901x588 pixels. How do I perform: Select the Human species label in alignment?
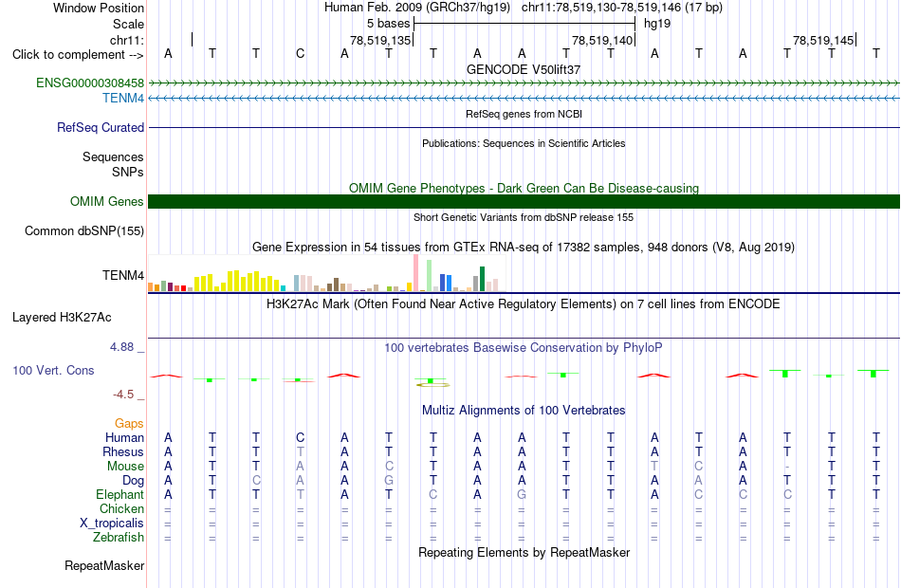click(x=124, y=437)
